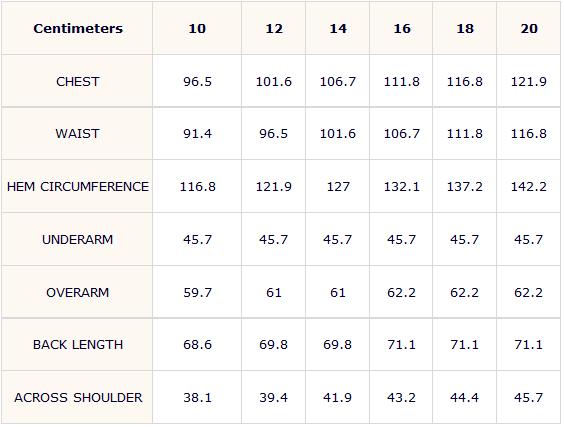Select the back length value 68.6
This screenshot has height=427, width=564.
(197, 345)
